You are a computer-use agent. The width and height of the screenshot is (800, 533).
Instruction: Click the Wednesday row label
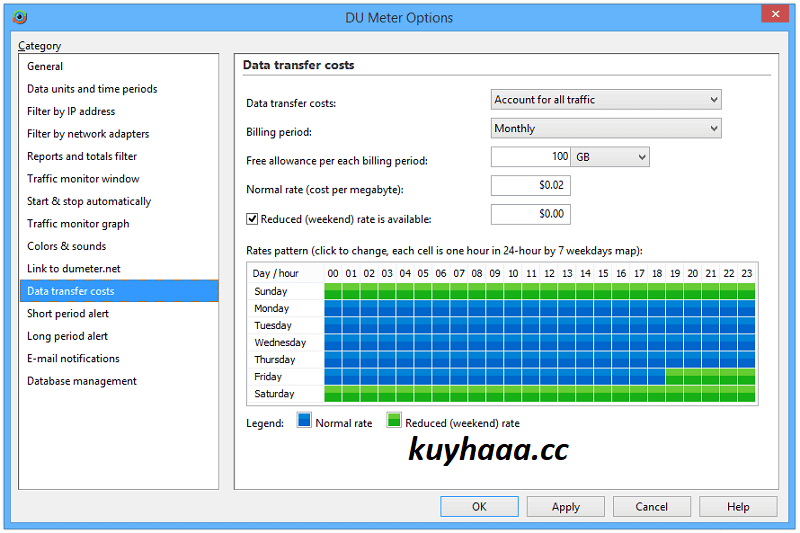[x=280, y=342]
